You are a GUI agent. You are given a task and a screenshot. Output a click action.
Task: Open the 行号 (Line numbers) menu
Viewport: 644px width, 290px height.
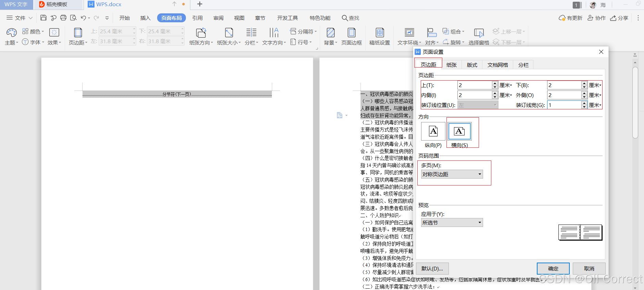[x=301, y=42]
